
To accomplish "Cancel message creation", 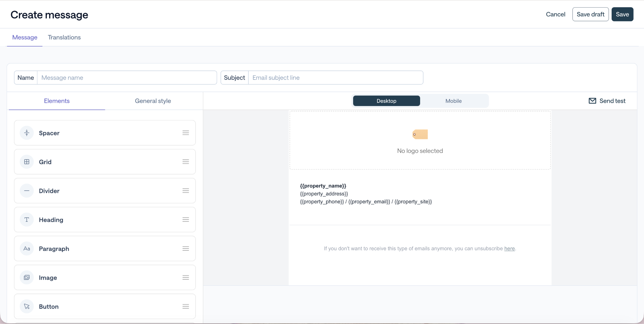I will point(556,14).
